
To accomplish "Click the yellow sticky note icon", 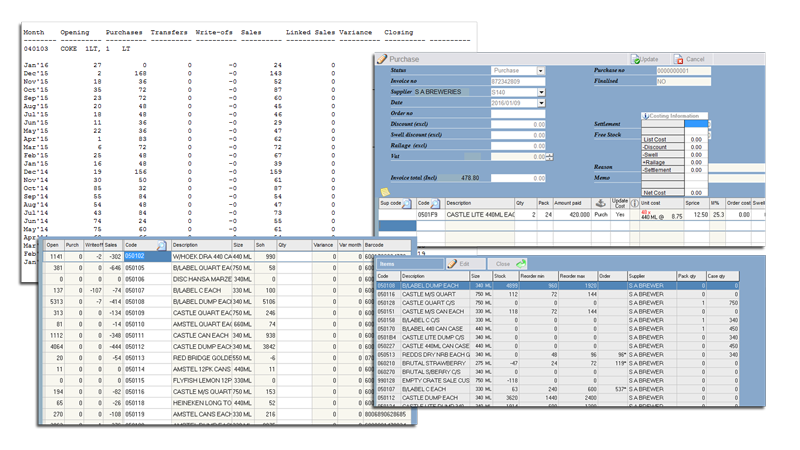I will click(x=385, y=192).
